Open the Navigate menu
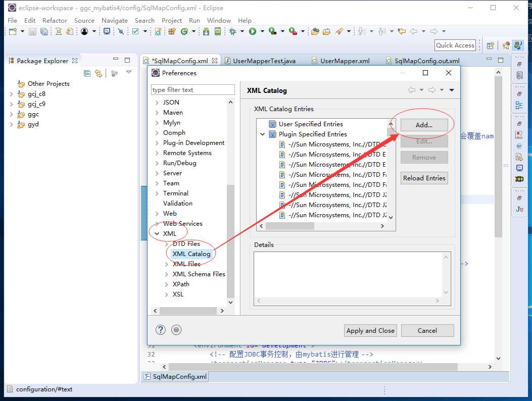 115,21
